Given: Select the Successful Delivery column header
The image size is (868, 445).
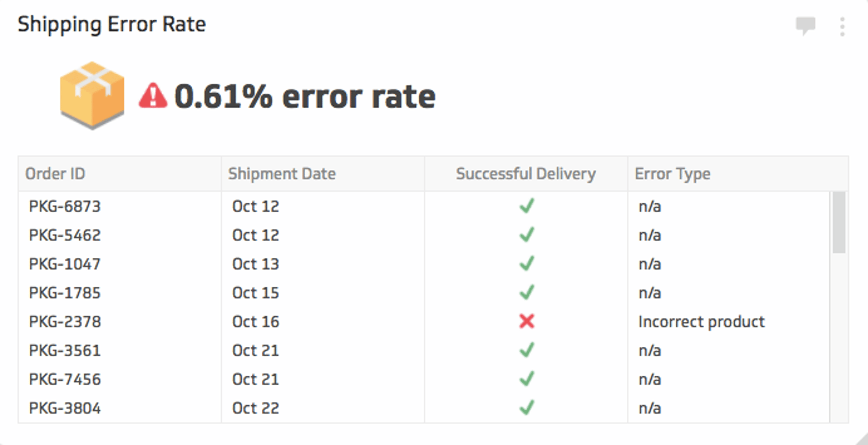Looking at the screenshot, I should pos(525,173).
